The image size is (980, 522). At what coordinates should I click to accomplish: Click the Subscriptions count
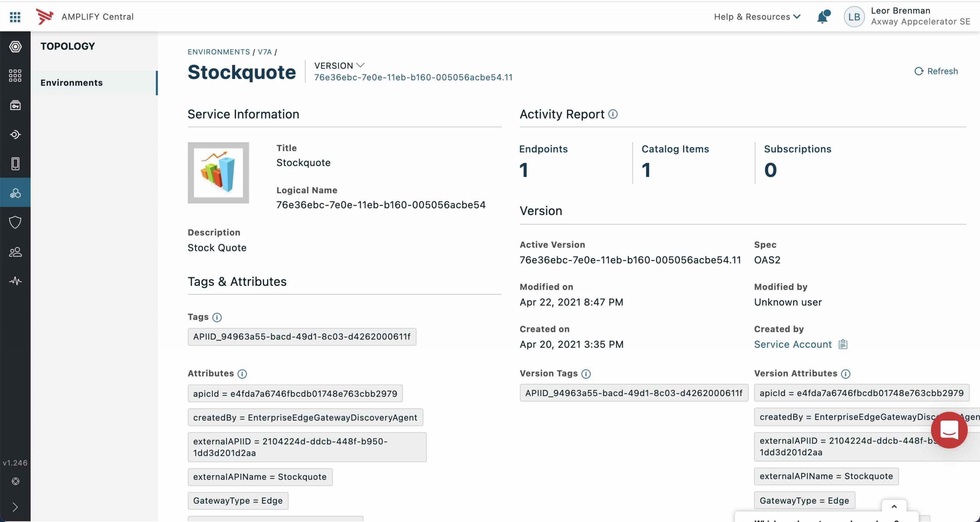(771, 170)
